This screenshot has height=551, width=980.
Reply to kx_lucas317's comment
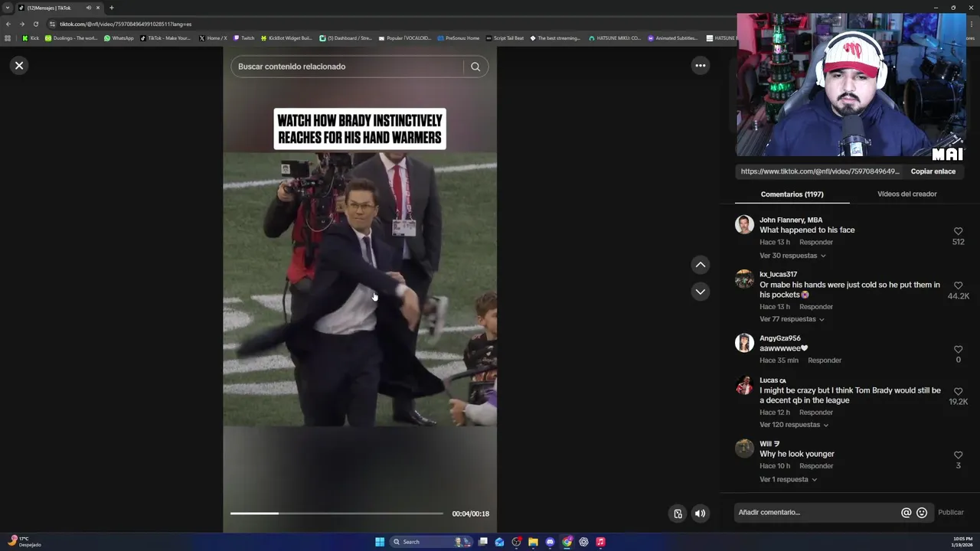[816, 307]
